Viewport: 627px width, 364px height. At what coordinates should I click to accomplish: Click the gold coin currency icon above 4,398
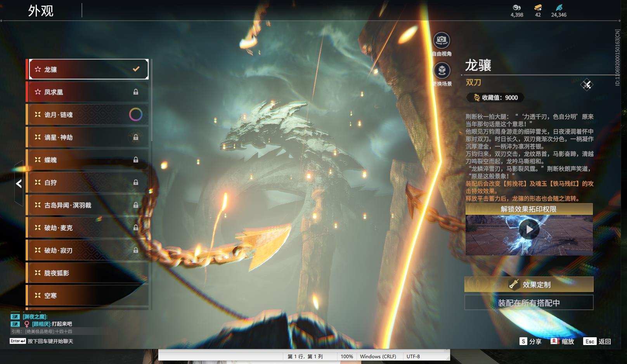[x=516, y=7]
